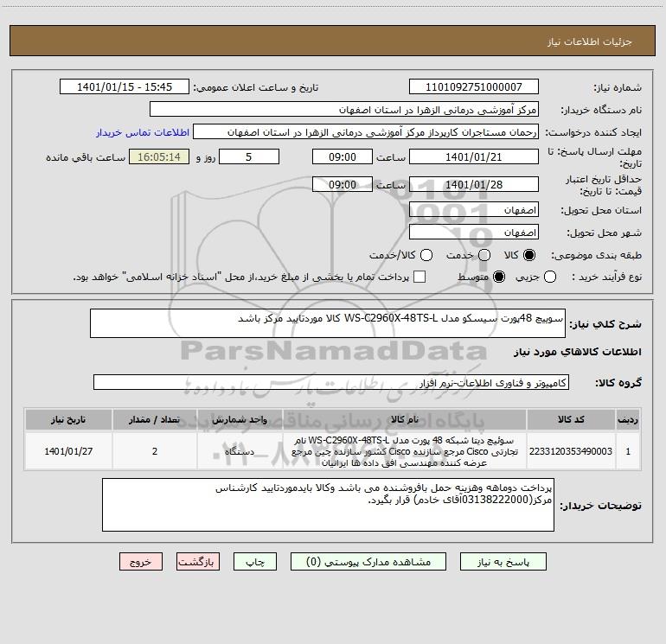Click the need date cell 1401/01/27
Screen dimensions: 666x644
68,451
